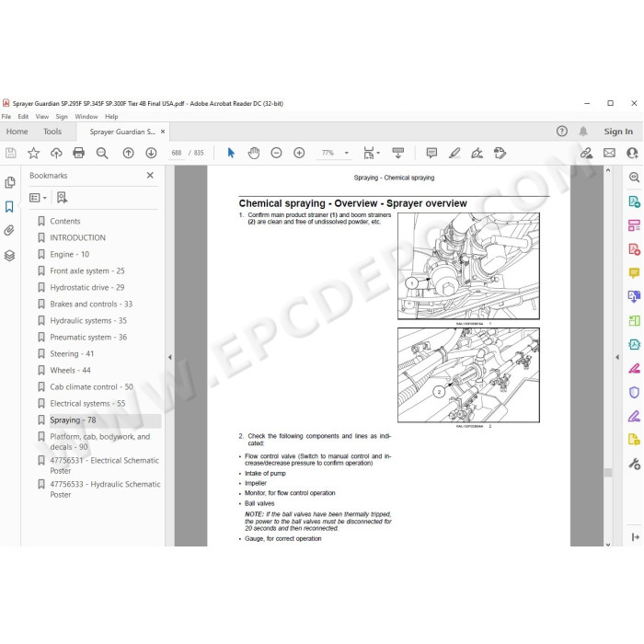Go to previous page arrow
644x644 pixels.
click(x=128, y=154)
